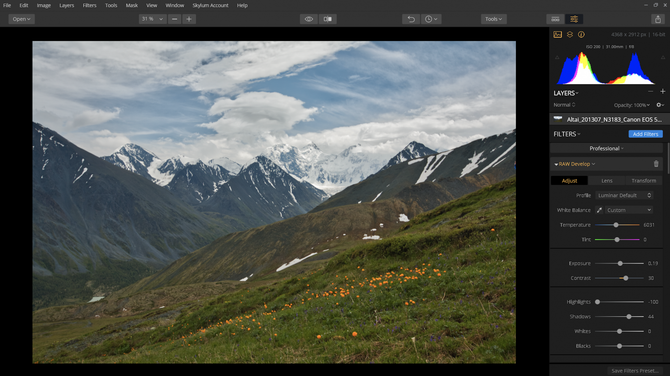Click the undo arrow button
The width and height of the screenshot is (670, 376).
click(x=411, y=19)
